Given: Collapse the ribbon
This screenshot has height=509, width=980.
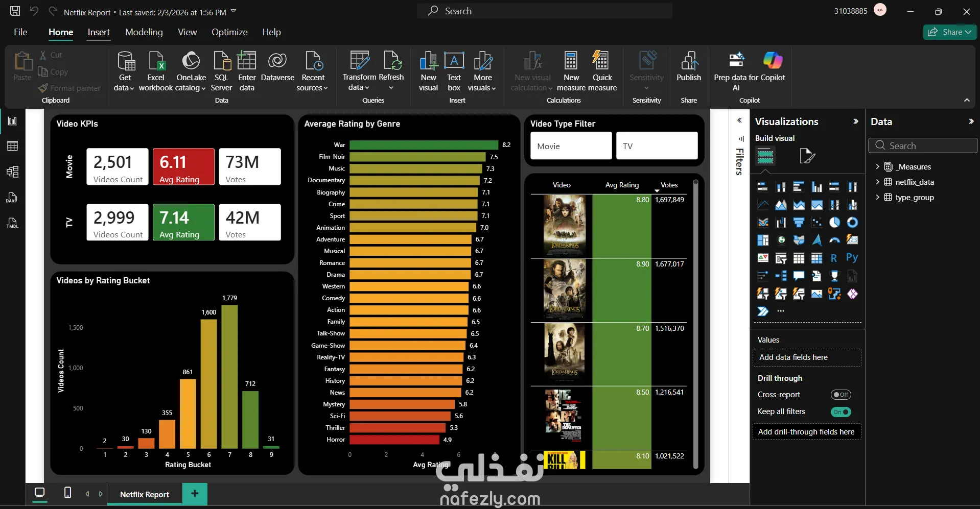Looking at the screenshot, I should click(x=967, y=100).
